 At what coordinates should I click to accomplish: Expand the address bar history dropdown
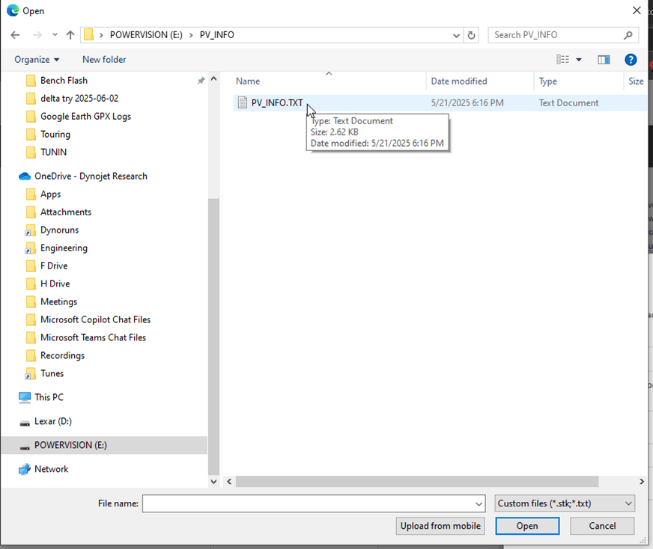pyautogui.click(x=456, y=35)
